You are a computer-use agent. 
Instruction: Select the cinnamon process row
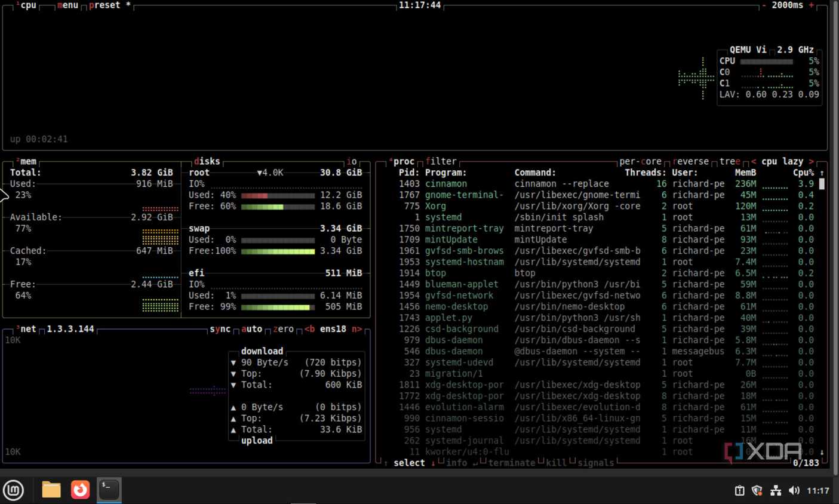pyautogui.click(x=607, y=184)
